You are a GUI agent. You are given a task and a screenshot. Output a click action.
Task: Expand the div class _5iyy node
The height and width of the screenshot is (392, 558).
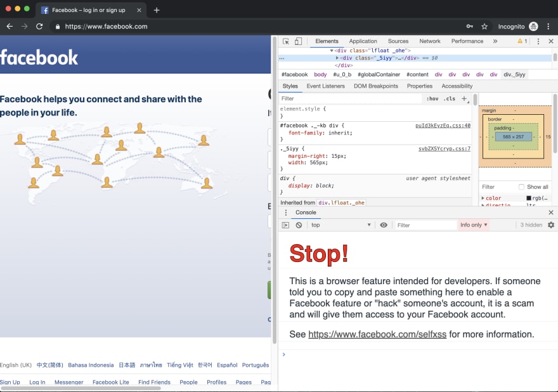pyautogui.click(x=337, y=58)
